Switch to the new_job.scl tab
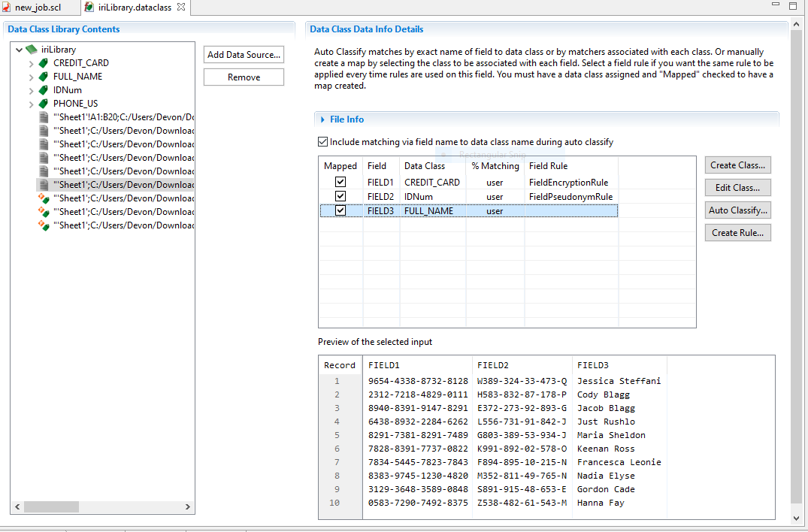 pyautogui.click(x=38, y=8)
